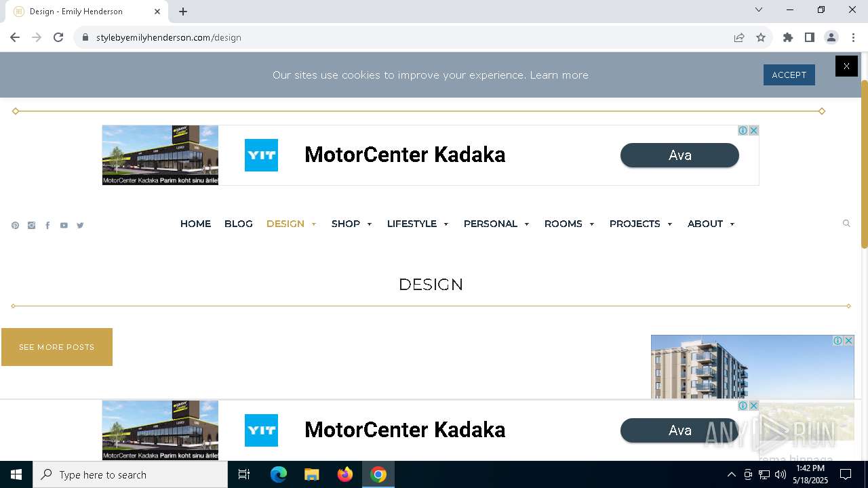This screenshot has height=488, width=868.
Task: Launch Microsoft Edge from the taskbar
Action: tap(279, 474)
